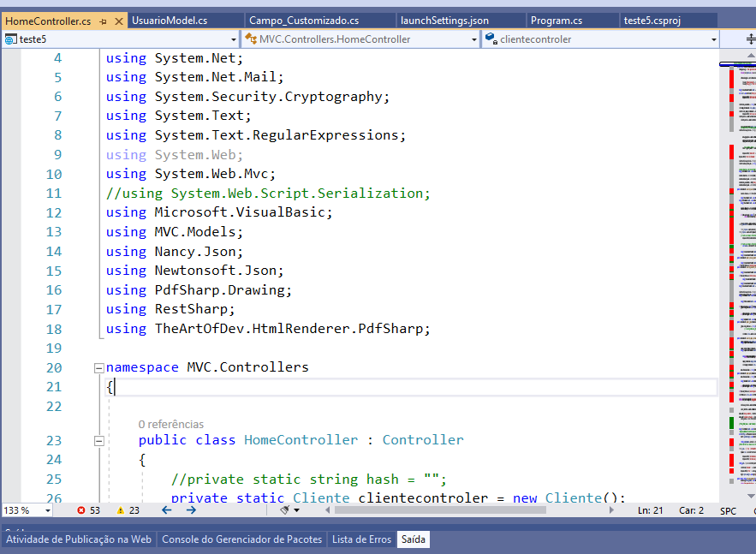The image size is (756, 554).
Task: Open the Program.cs tab
Action: (557, 21)
